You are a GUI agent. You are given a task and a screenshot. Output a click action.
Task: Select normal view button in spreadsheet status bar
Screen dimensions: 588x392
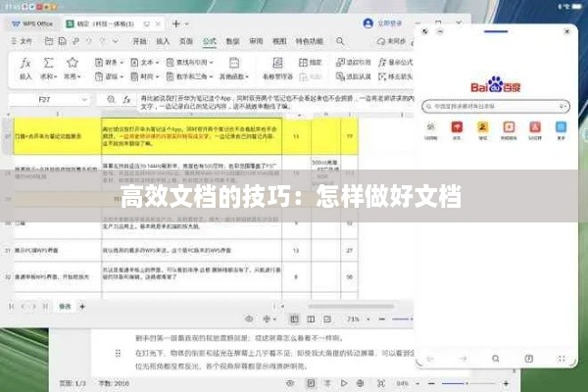pos(294,318)
